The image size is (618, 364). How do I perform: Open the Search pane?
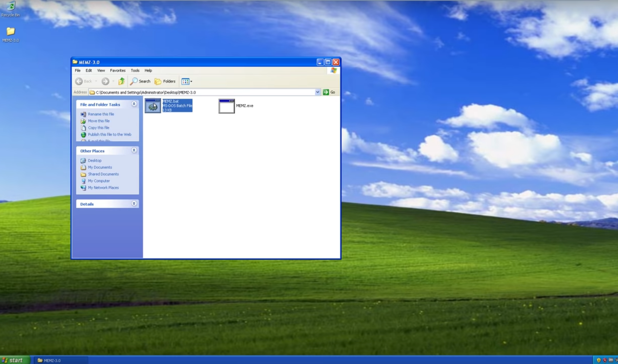[140, 81]
